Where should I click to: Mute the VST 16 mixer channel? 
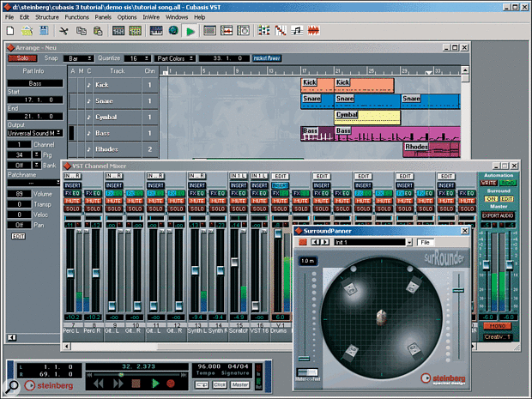(259, 201)
